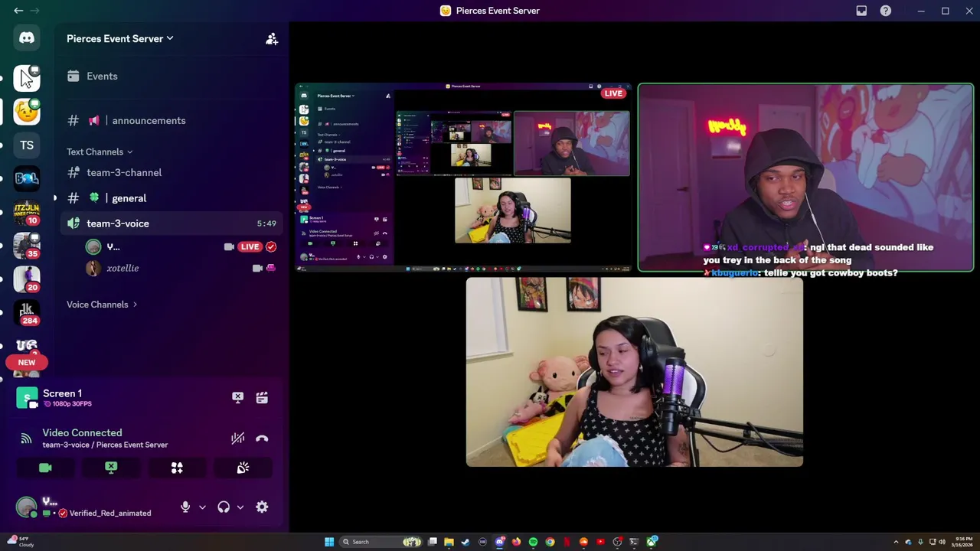Open User Settings gear
This screenshot has width=980, height=551.
point(262,507)
